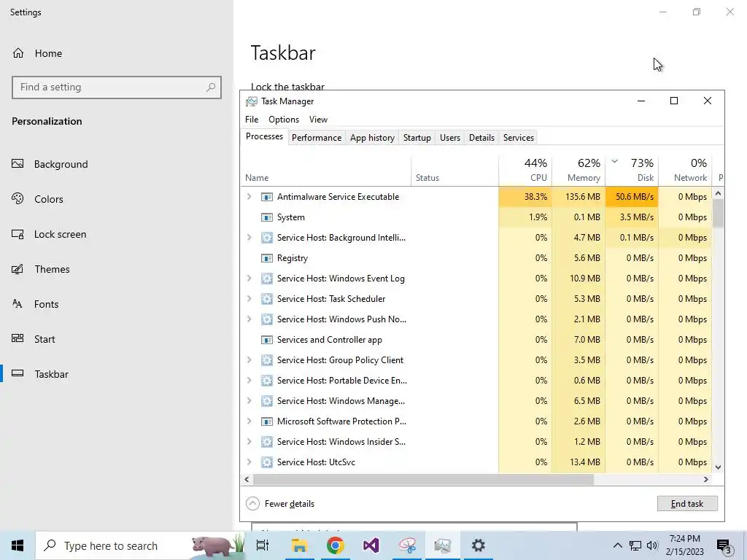This screenshot has height=560, width=747.
Task: Launch Google Chrome from the taskbar
Action: pos(336,545)
